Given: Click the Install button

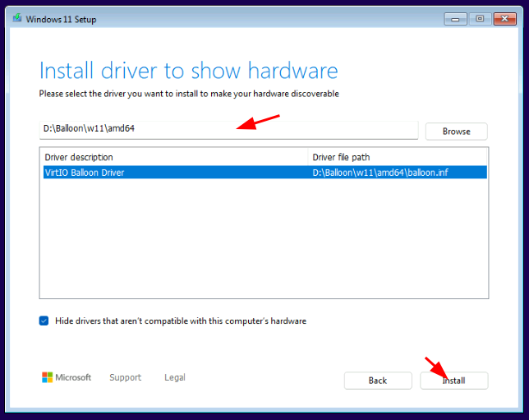Looking at the screenshot, I should pyautogui.click(x=453, y=381).
